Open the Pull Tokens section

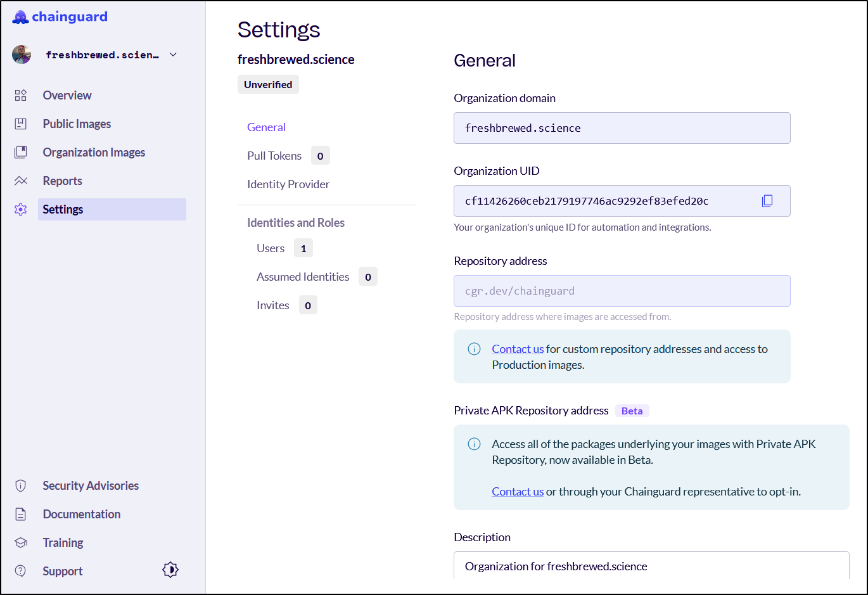click(x=274, y=155)
